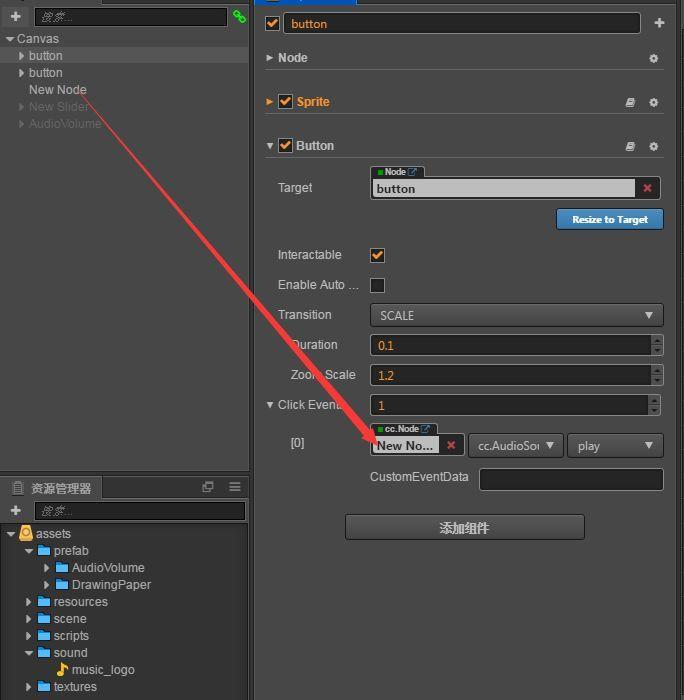The width and height of the screenshot is (684, 700).
Task: Switch to the 资源管理器 tab
Action: (x=52, y=488)
